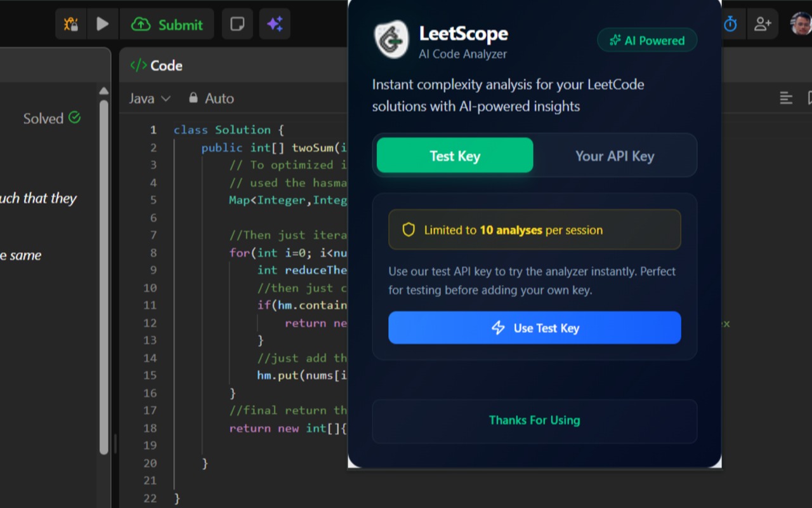812x508 pixels.
Task: Click the timer stopwatch icon
Action: (731, 24)
